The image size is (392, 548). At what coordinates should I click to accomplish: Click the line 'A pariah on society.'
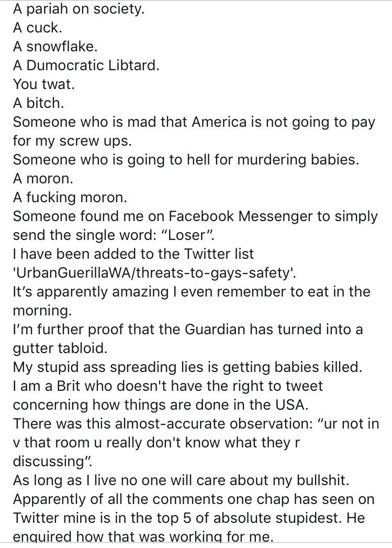pyautogui.click(x=79, y=9)
